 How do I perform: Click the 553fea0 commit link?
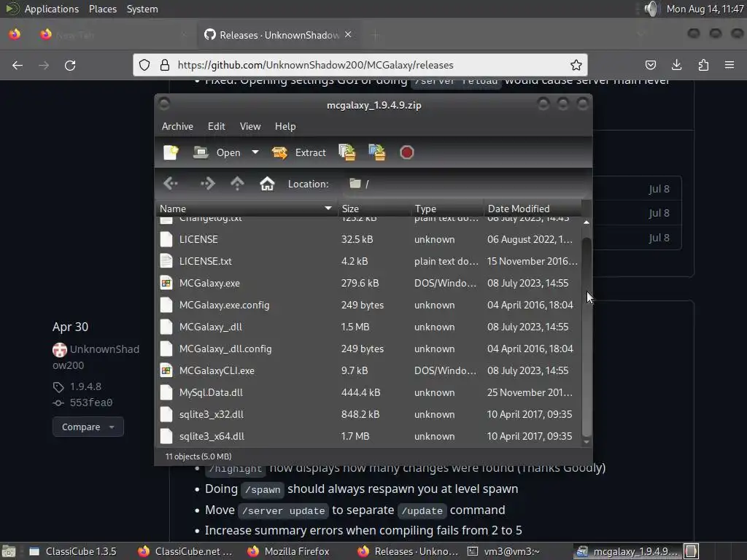pyautogui.click(x=91, y=402)
